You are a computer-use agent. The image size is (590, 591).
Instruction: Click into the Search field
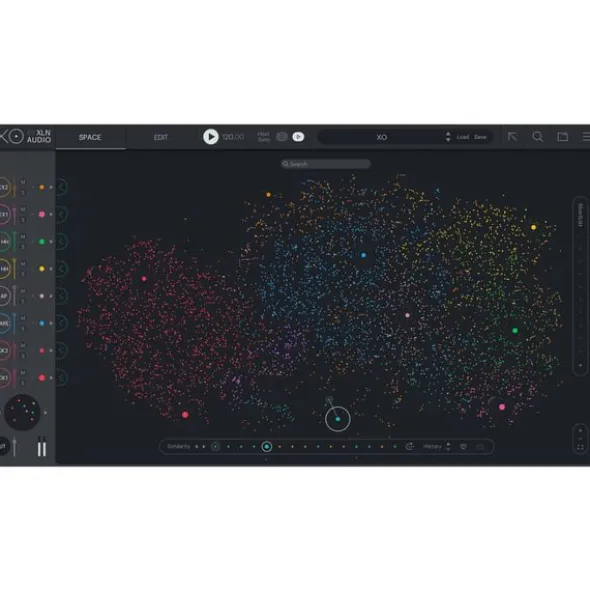pos(326,164)
